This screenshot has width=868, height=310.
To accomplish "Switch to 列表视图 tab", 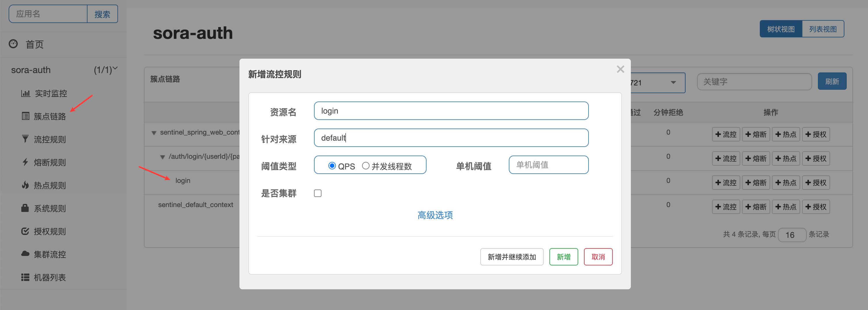I will (x=823, y=29).
